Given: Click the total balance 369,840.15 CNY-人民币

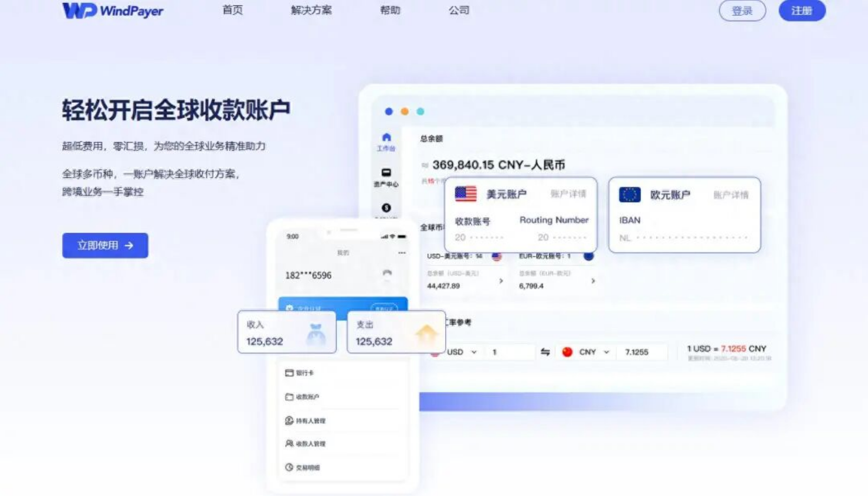Looking at the screenshot, I should coord(499,165).
